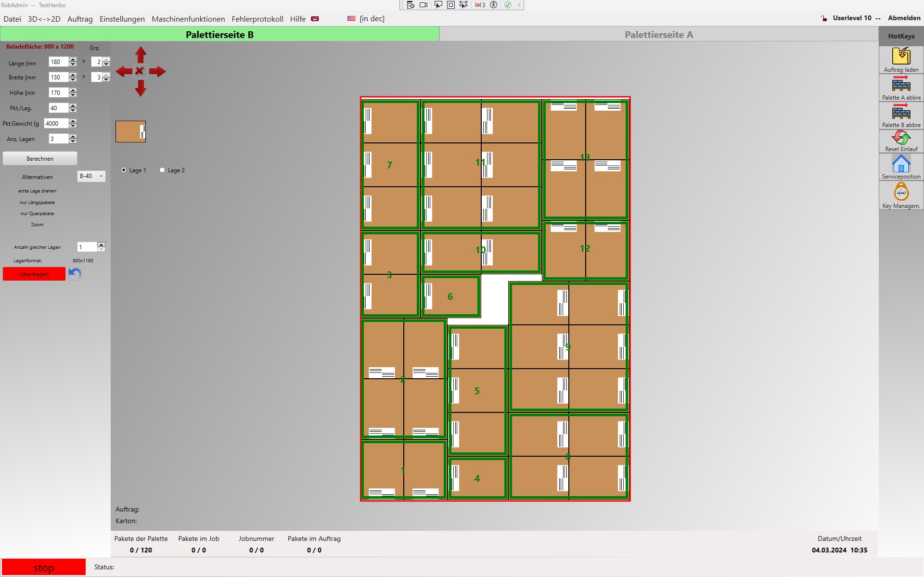This screenshot has height=577, width=924.
Task: Click the Palette A abbrechen icon
Action: [901, 83]
